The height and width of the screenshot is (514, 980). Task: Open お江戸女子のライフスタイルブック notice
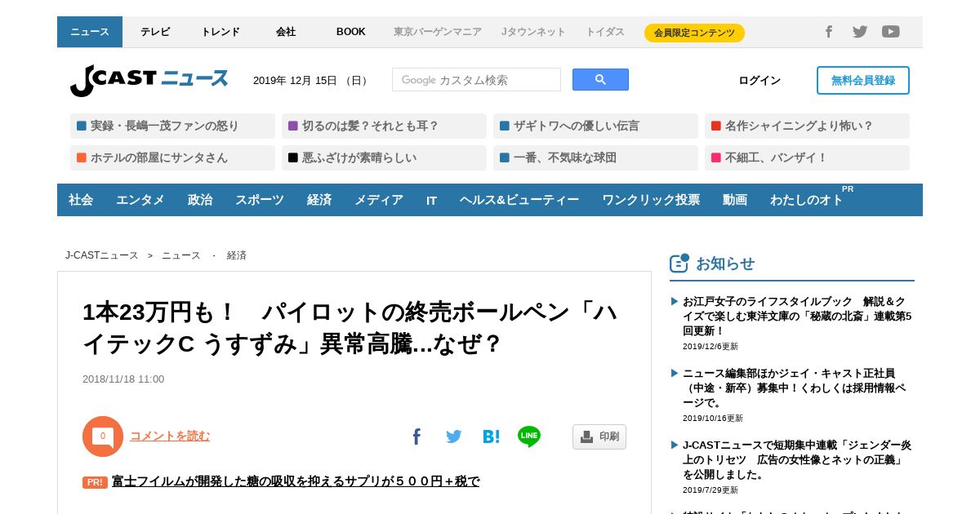(x=797, y=316)
